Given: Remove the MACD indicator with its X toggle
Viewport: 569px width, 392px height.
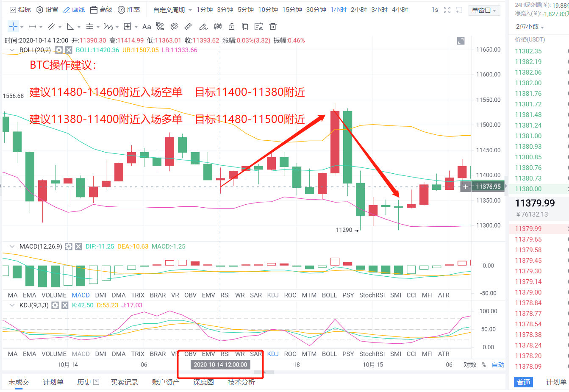Looking at the screenshot, I should pyautogui.click(x=78, y=246).
